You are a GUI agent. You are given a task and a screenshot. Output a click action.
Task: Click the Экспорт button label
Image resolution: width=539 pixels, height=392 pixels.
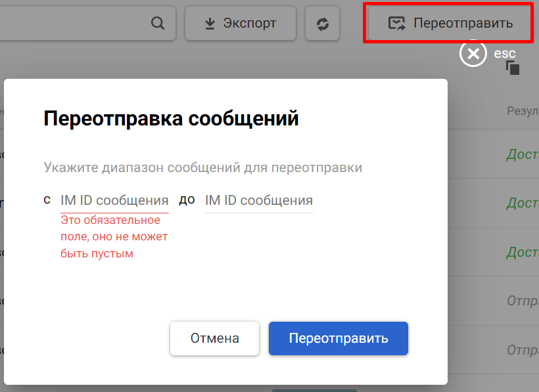coord(249,24)
